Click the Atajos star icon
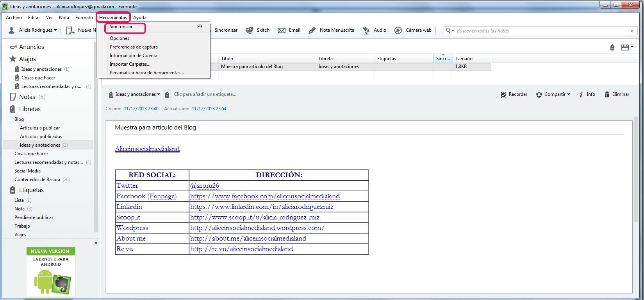The image size is (644, 300). point(13,59)
